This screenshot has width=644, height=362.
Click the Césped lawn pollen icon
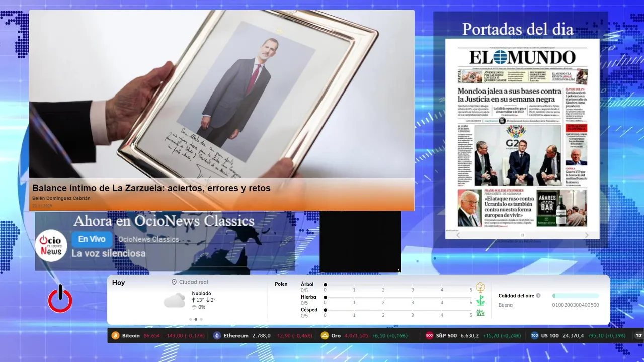[480, 313]
